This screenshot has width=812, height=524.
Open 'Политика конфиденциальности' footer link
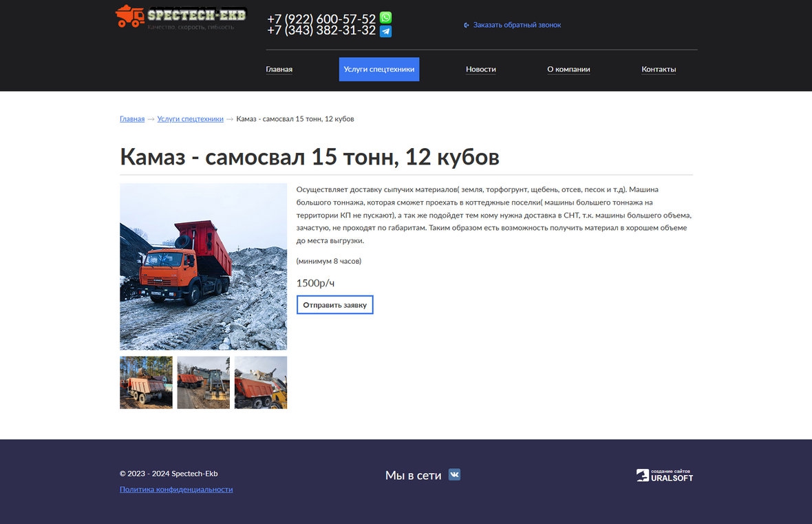[x=176, y=490]
